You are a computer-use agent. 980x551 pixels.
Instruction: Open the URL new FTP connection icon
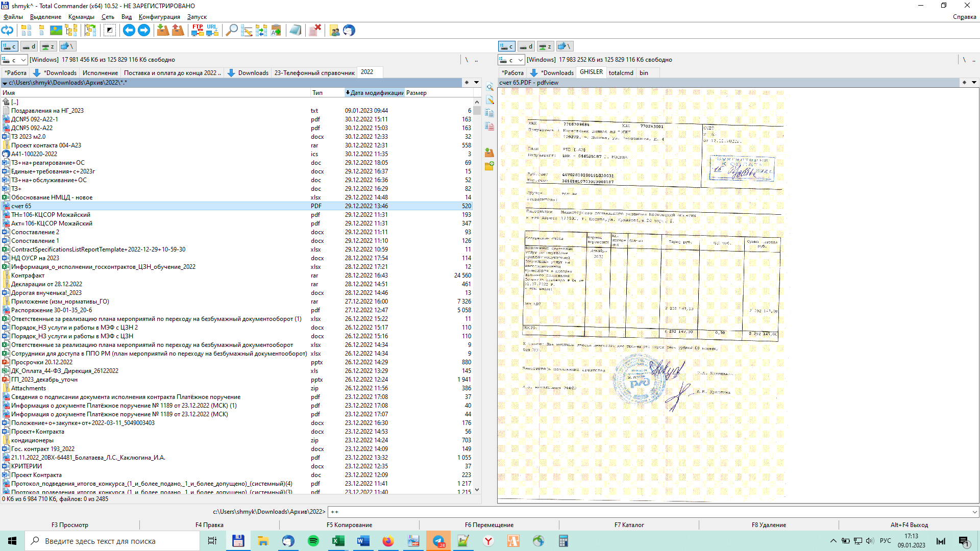point(212,31)
